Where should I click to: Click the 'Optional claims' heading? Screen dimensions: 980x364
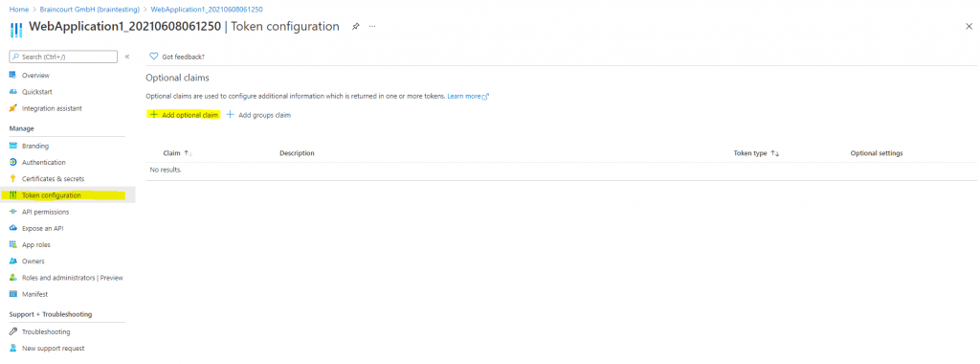click(177, 79)
